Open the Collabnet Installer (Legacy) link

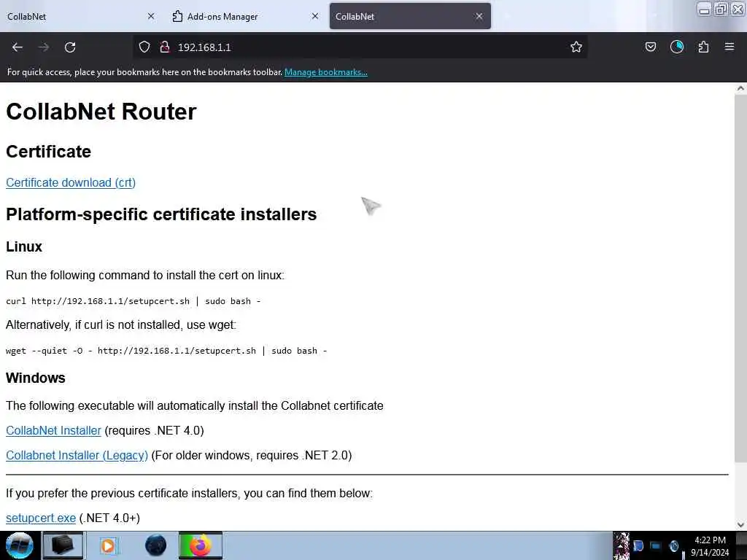coord(77,455)
